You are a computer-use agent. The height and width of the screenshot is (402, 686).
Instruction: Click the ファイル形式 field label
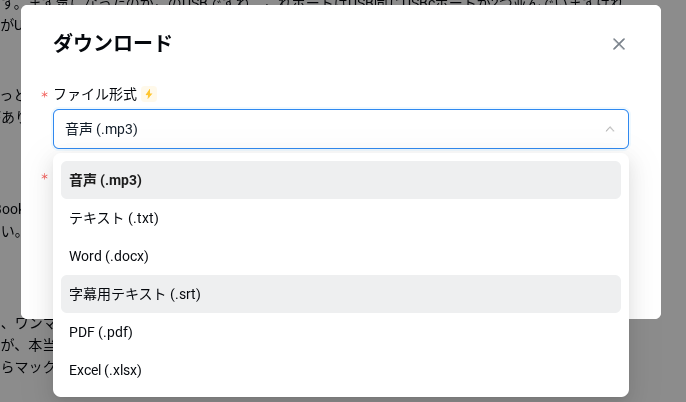(x=95, y=94)
